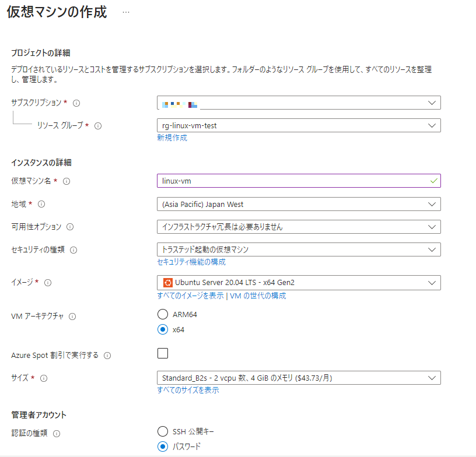Select the ARM64 architecture radio button

162,314
